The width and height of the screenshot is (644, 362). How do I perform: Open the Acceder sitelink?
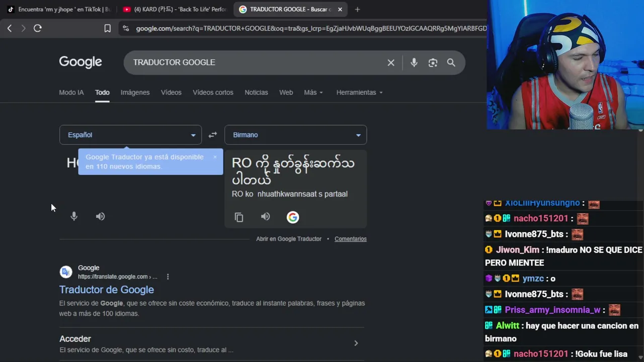[75, 339]
